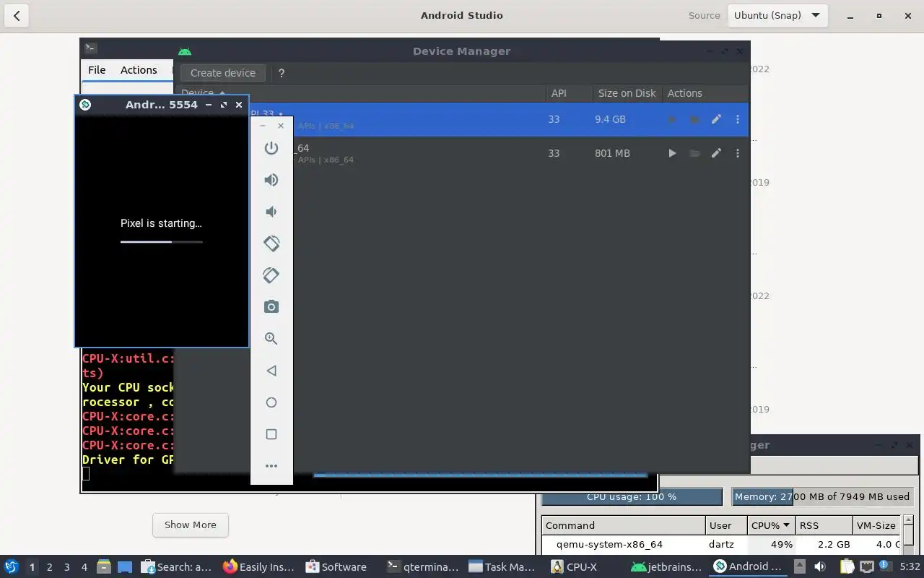
Task: Go back with the Software window back arrow
Action: click(x=17, y=15)
